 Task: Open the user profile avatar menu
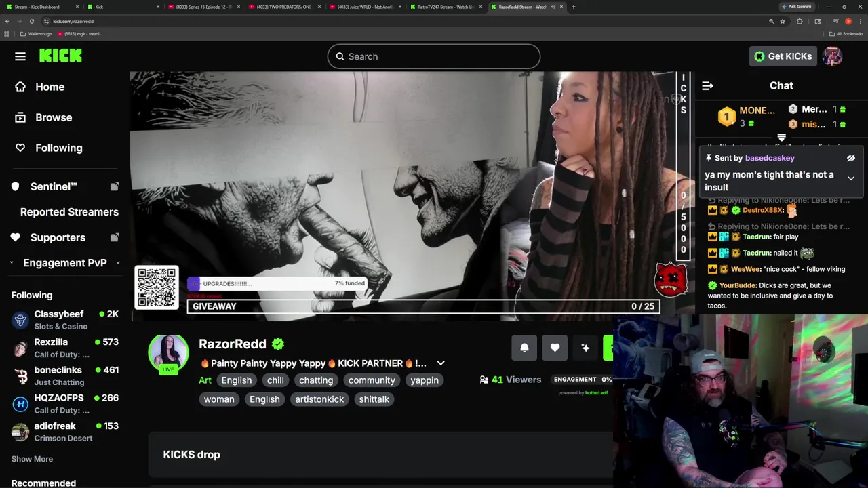[x=832, y=56]
